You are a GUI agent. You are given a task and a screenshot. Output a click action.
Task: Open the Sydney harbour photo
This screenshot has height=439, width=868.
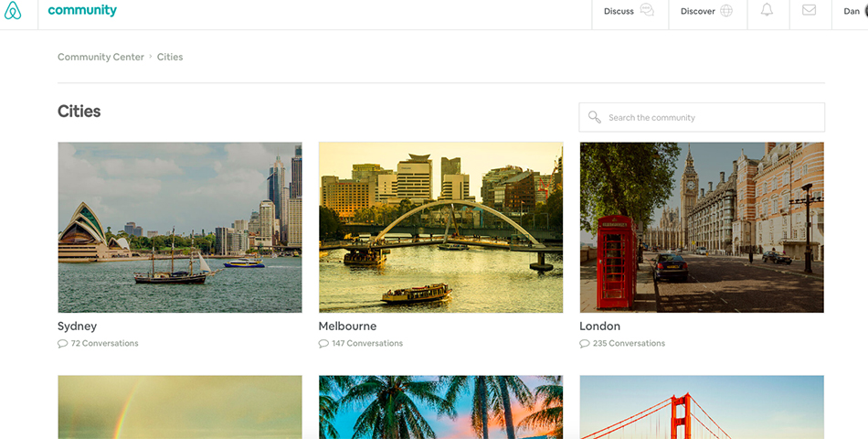[x=180, y=227]
